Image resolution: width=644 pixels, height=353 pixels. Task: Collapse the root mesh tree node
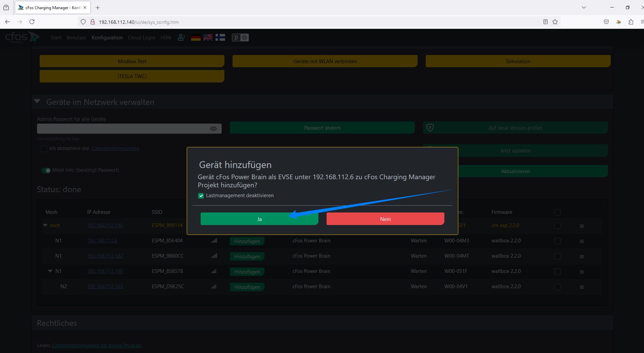(x=45, y=225)
